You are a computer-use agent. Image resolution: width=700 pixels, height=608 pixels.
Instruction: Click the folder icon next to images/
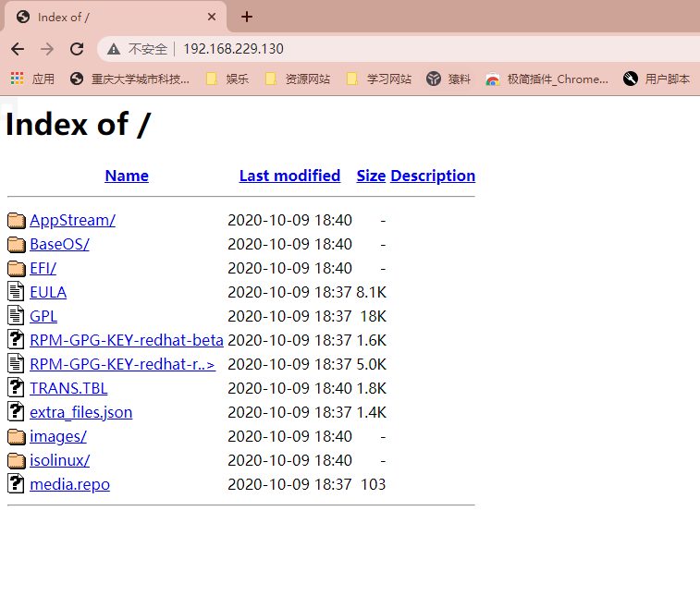[17, 437]
